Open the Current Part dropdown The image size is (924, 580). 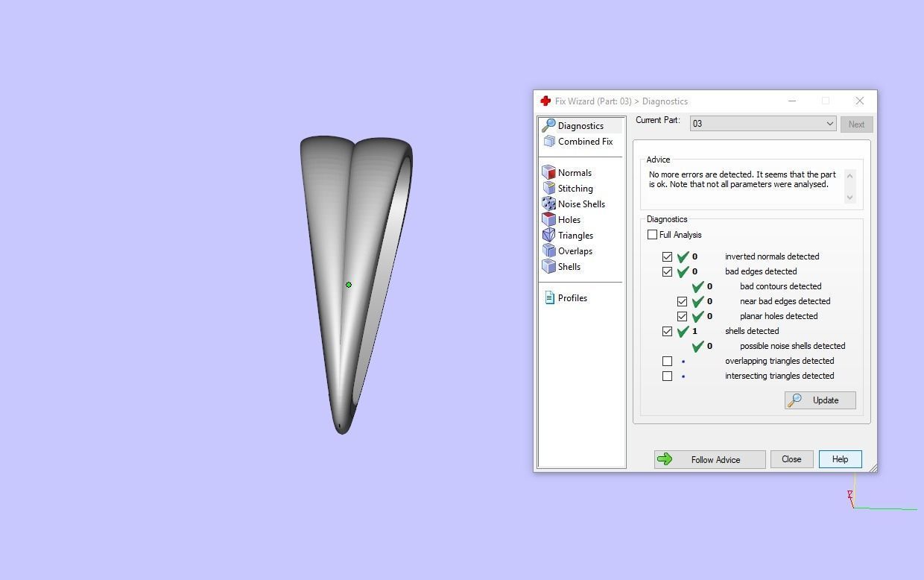[763, 124]
